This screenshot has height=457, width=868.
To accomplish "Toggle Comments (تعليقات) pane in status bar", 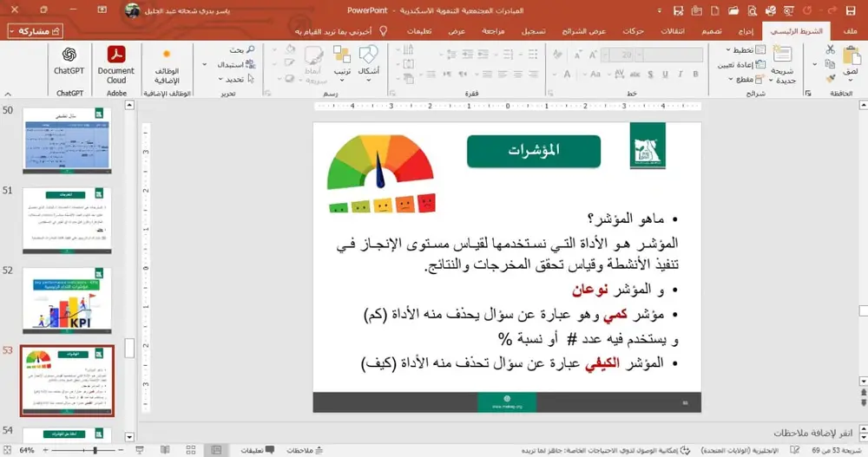I will 258,450.
